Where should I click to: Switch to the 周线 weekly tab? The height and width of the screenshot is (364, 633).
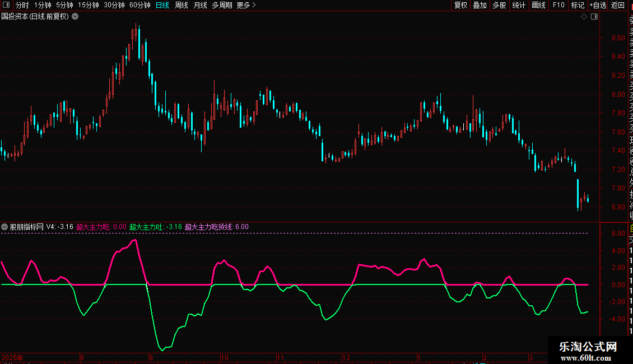[x=181, y=5]
